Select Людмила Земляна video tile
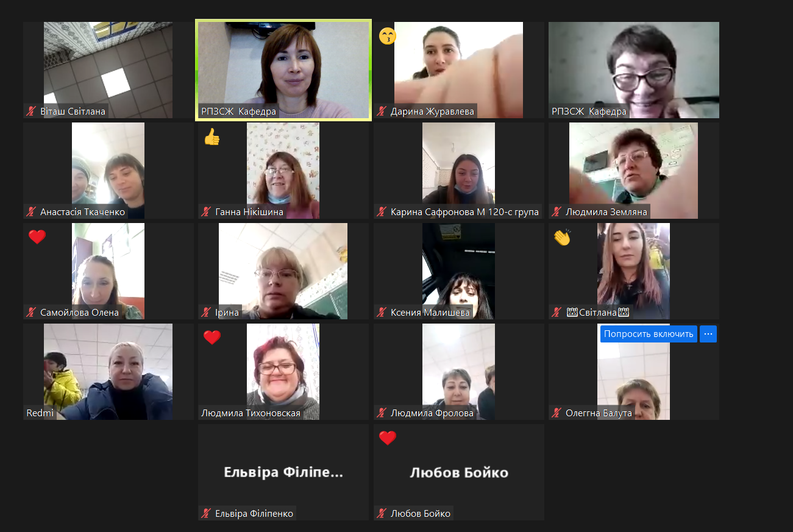The height and width of the screenshot is (532, 793). [x=634, y=171]
